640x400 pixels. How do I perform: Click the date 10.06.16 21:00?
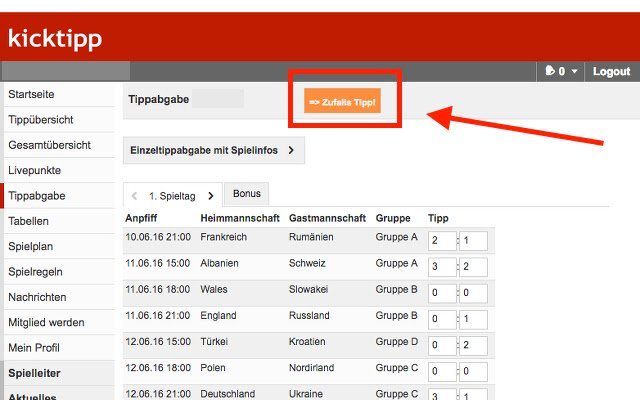click(158, 237)
